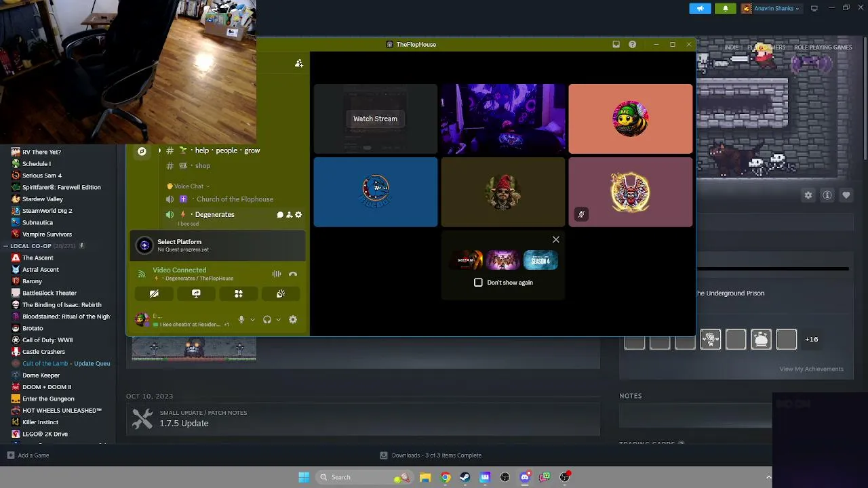Deafen Discord headphones audio

pyautogui.click(x=267, y=320)
